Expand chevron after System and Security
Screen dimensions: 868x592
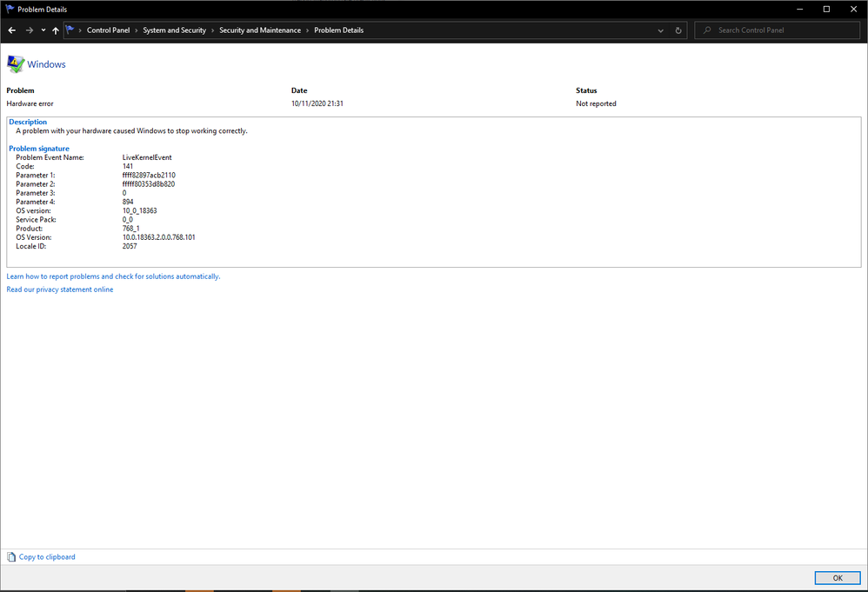click(212, 30)
